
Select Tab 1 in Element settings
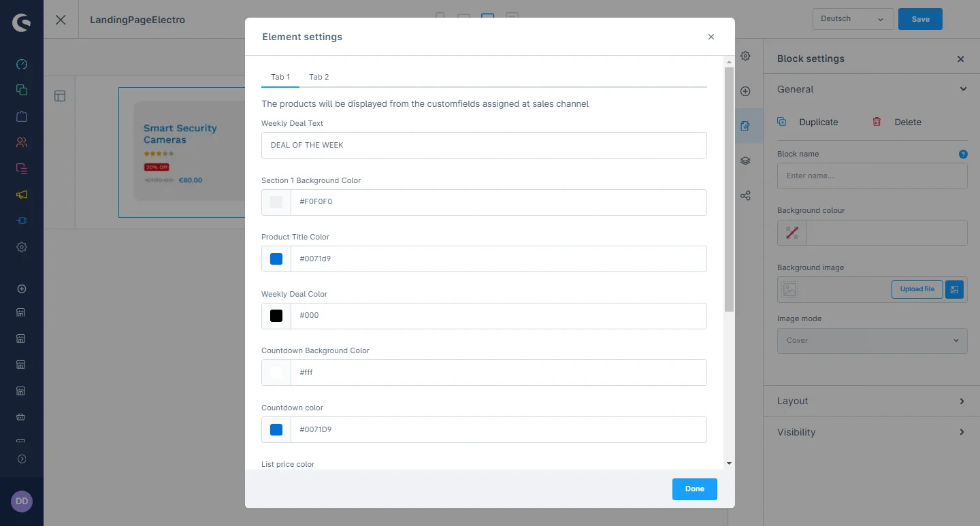tap(280, 77)
